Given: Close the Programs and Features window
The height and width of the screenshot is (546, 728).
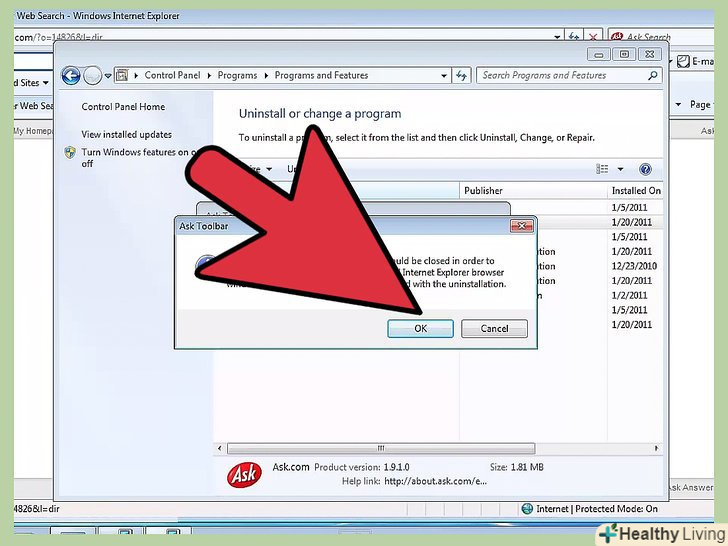Looking at the screenshot, I should [650, 55].
